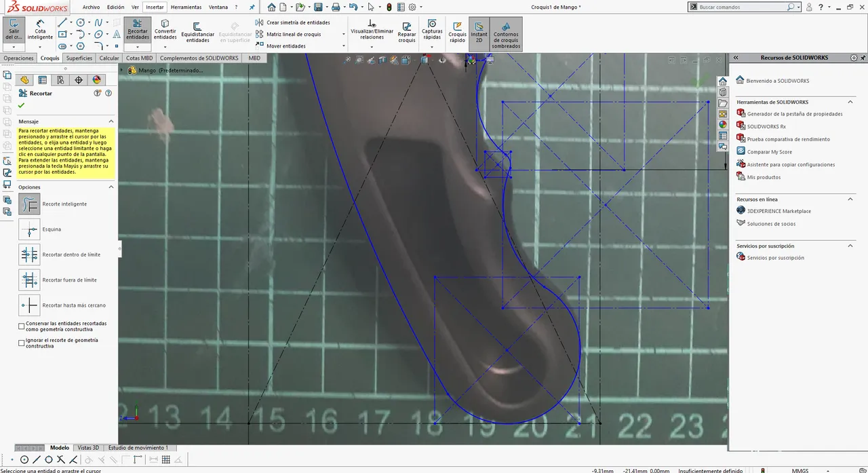
Task: Open Cota inteligente dropdown arrow
Action: pyautogui.click(x=40, y=47)
